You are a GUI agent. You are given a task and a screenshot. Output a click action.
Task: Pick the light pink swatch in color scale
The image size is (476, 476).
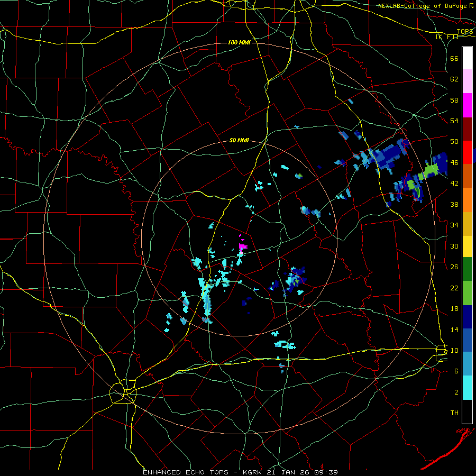467,81
